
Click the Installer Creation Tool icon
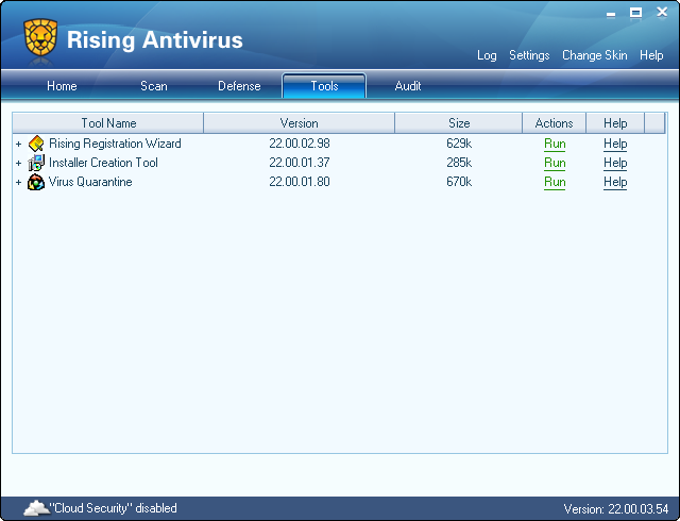[36, 163]
